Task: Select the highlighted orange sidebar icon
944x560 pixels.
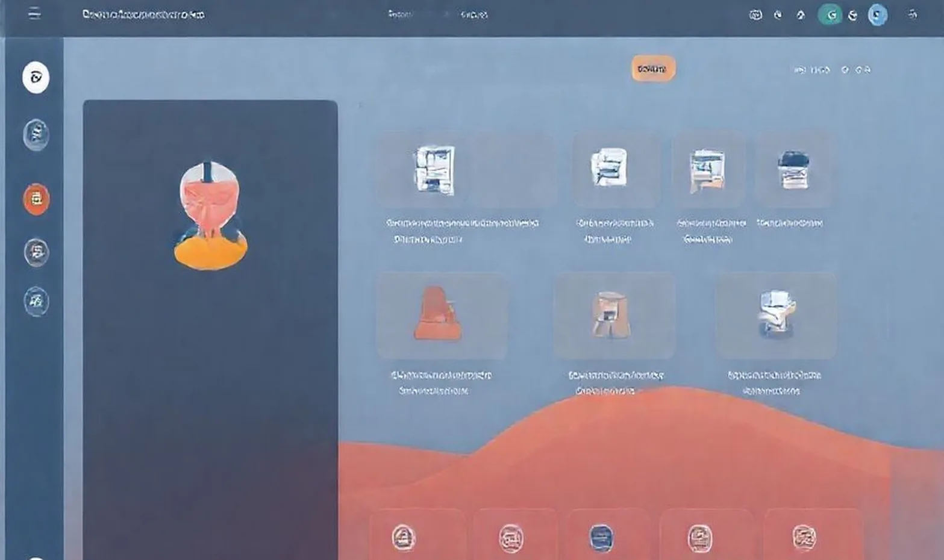Action: point(36,199)
